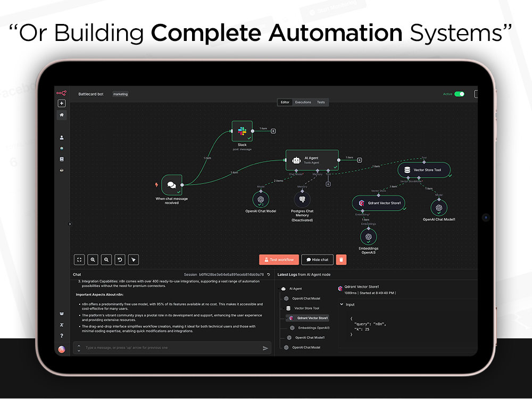532x399 pixels.
Task: Add a tool under AI Agent Tool connector
Action: coord(328,184)
